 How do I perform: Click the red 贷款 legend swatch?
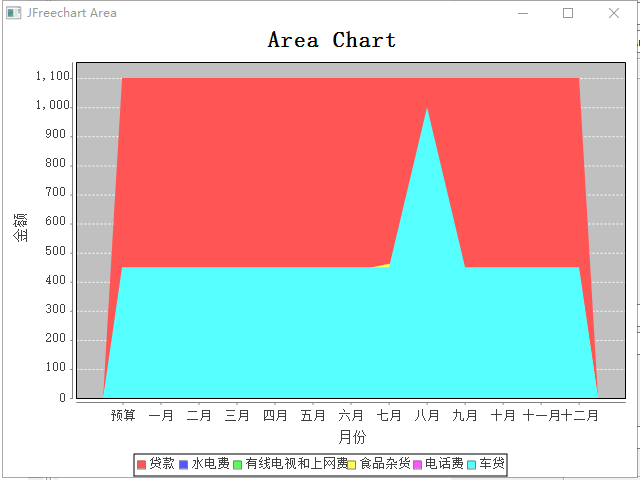[x=141, y=464]
